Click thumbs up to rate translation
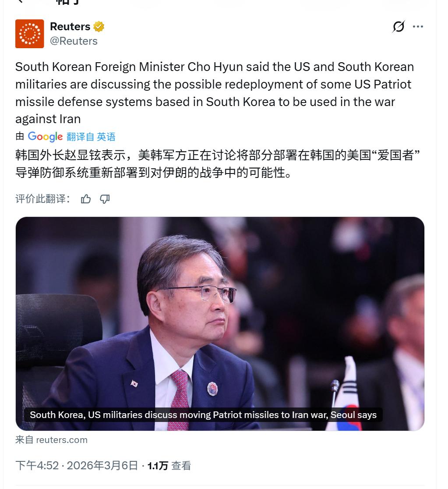This screenshot has width=448, height=489. pyautogui.click(x=86, y=199)
